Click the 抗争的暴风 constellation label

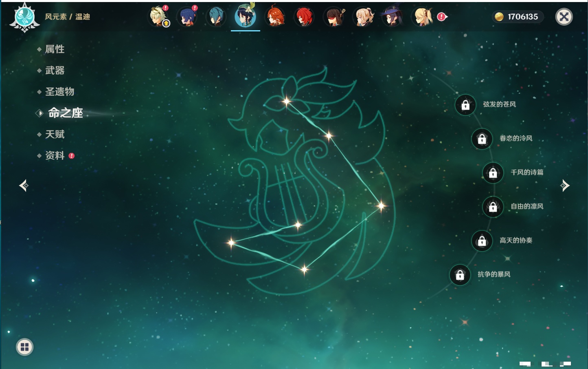[x=494, y=274]
